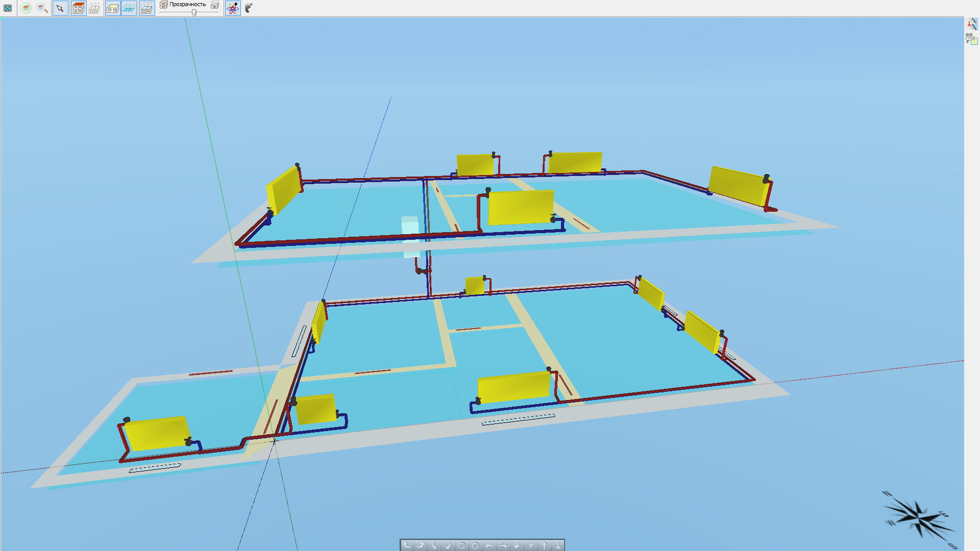
Task: Enable the orbit rotation house icon
Action: (x=233, y=8)
